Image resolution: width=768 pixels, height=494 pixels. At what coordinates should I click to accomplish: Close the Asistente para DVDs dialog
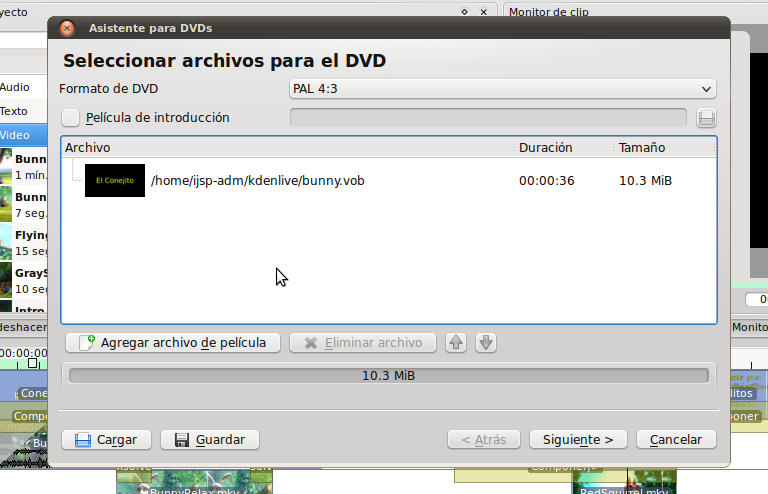(x=67, y=28)
